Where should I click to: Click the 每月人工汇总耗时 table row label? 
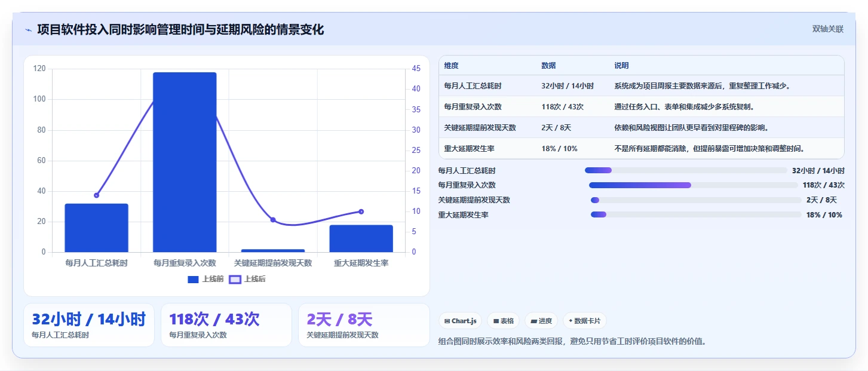click(x=473, y=86)
